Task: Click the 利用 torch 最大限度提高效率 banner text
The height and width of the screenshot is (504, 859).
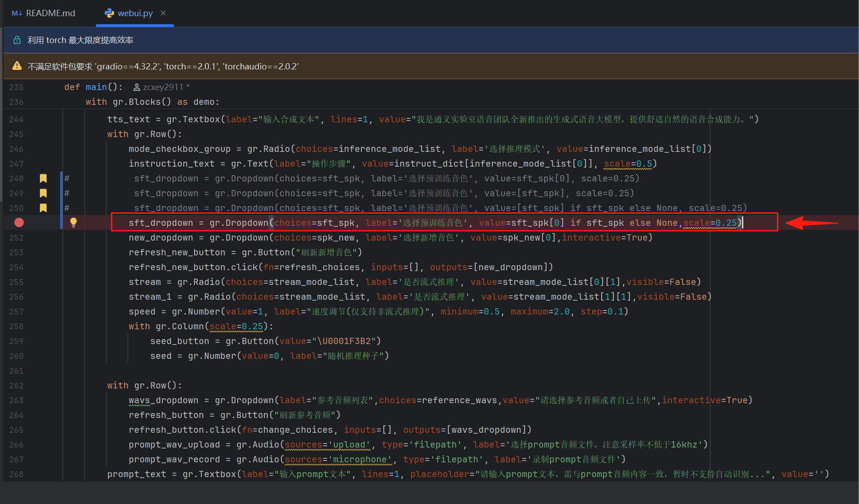Action: tap(81, 39)
